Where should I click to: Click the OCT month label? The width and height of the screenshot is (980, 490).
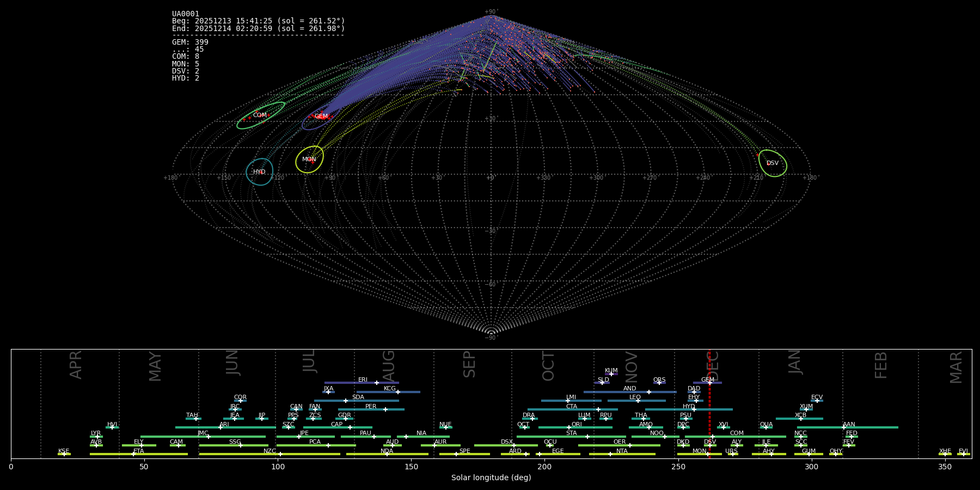[548, 366]
